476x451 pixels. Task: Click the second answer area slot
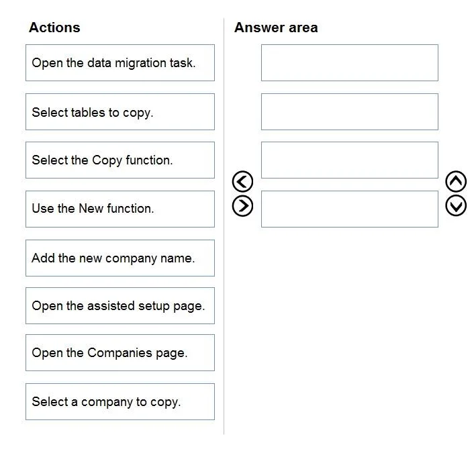[349, 111]
